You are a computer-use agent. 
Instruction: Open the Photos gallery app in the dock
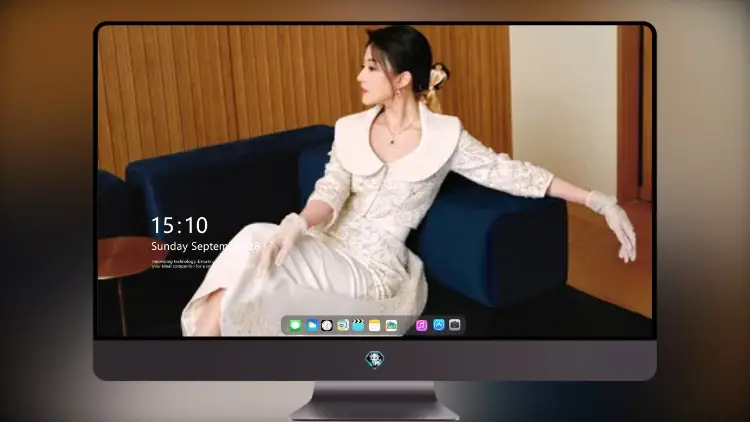point(391,326)
